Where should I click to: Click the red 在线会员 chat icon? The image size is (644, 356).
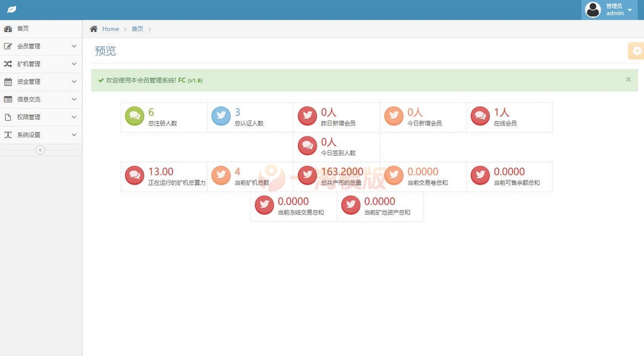pyautogui.click(x=480, y=116)
